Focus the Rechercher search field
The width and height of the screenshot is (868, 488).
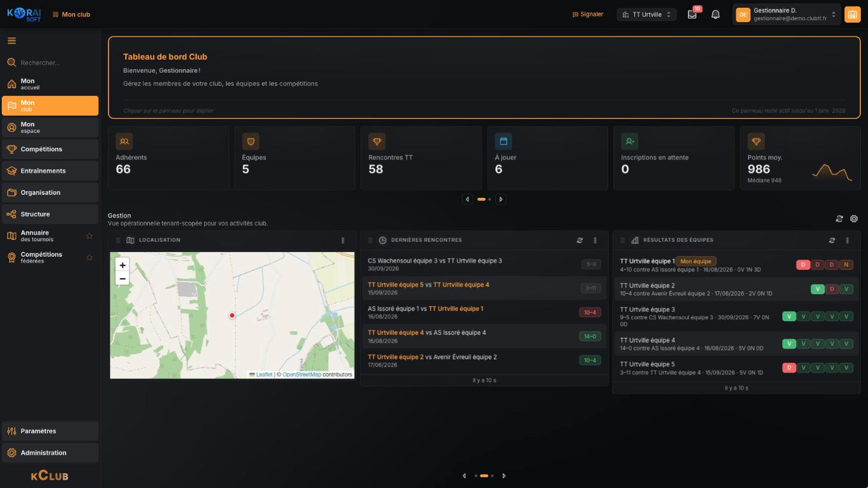coord(50,63)
